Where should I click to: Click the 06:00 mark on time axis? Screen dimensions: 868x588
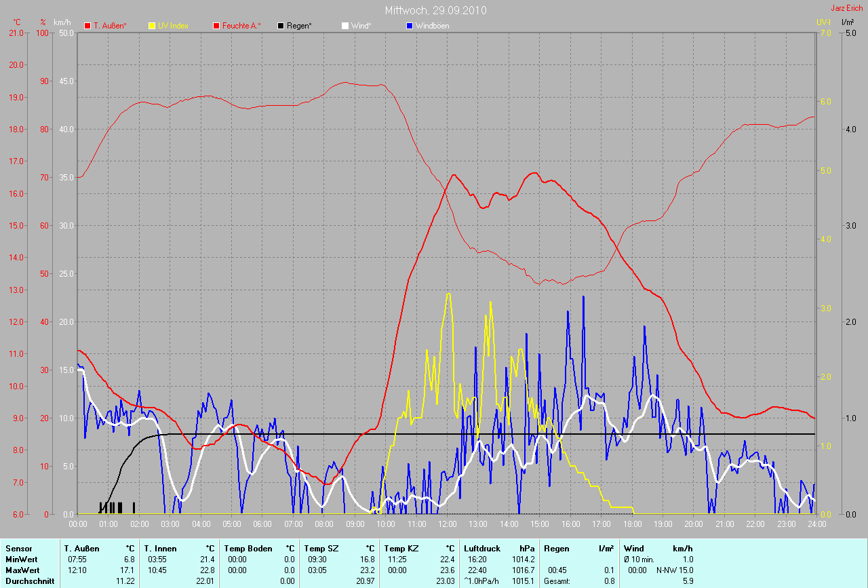point(262,524)
